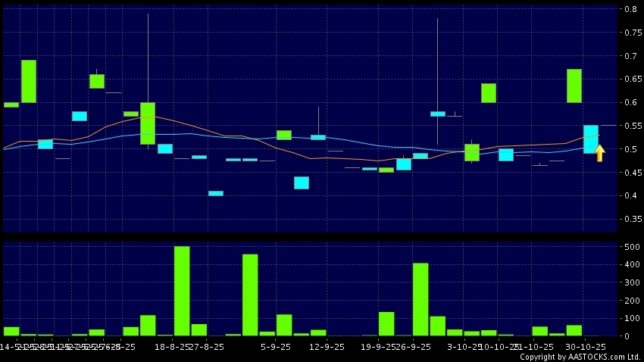Click the 0.35 price axis label

click(x=628, y=220)
